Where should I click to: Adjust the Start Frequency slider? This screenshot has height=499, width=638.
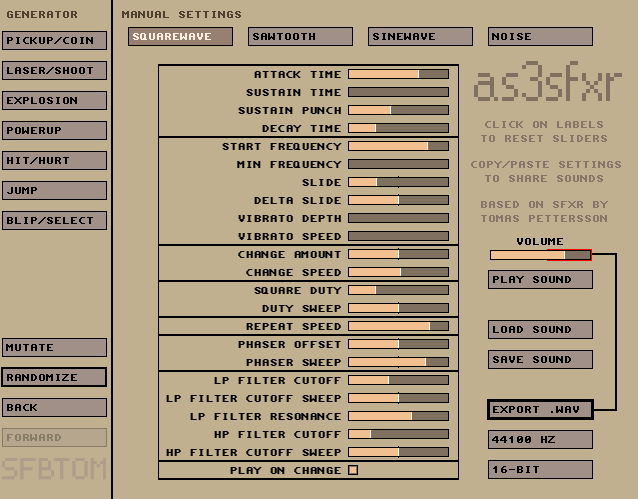click(399, 146)
